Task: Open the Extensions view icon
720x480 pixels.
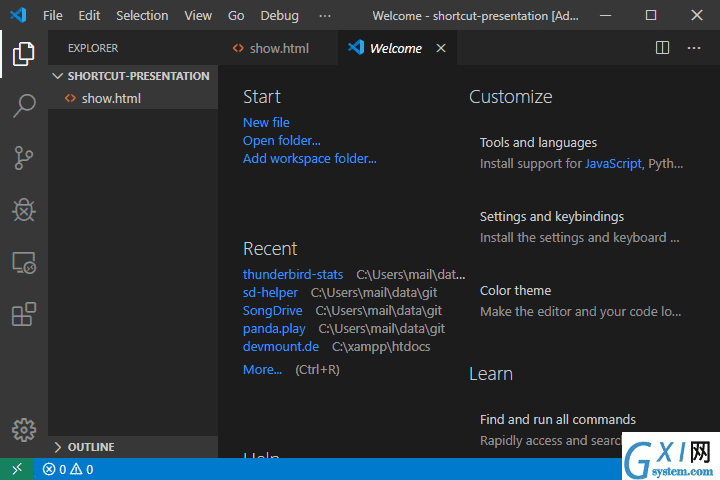Action: (23, 314)
